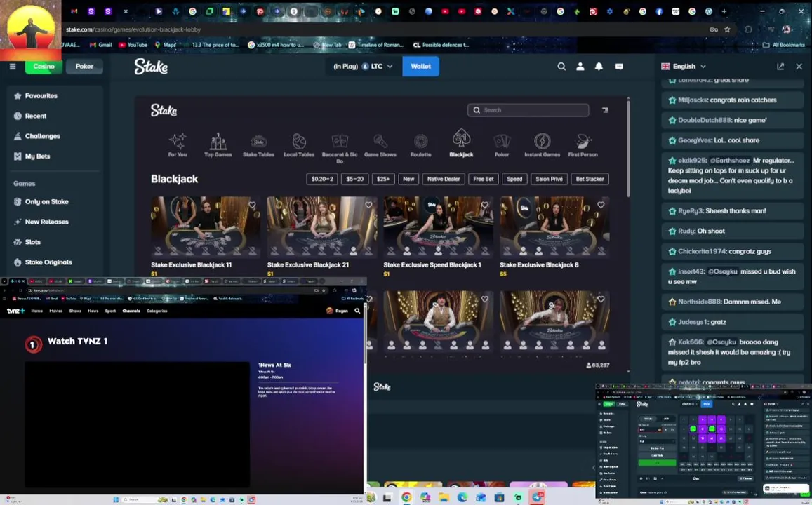Image resolution: width=812 pixels, height=505 pixels.
Task: Open the Stake hamburger menu
Action: (13, 66)
